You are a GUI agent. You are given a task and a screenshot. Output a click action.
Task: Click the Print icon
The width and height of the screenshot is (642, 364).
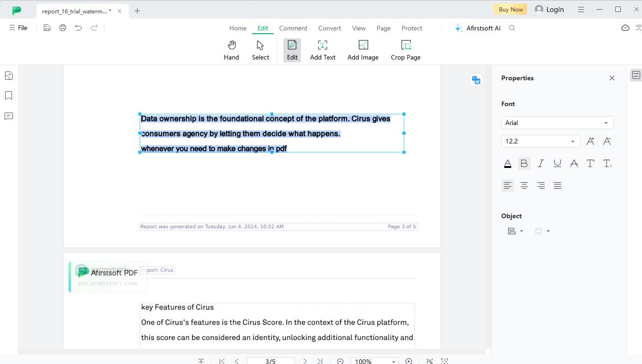[x=63, y=28]
